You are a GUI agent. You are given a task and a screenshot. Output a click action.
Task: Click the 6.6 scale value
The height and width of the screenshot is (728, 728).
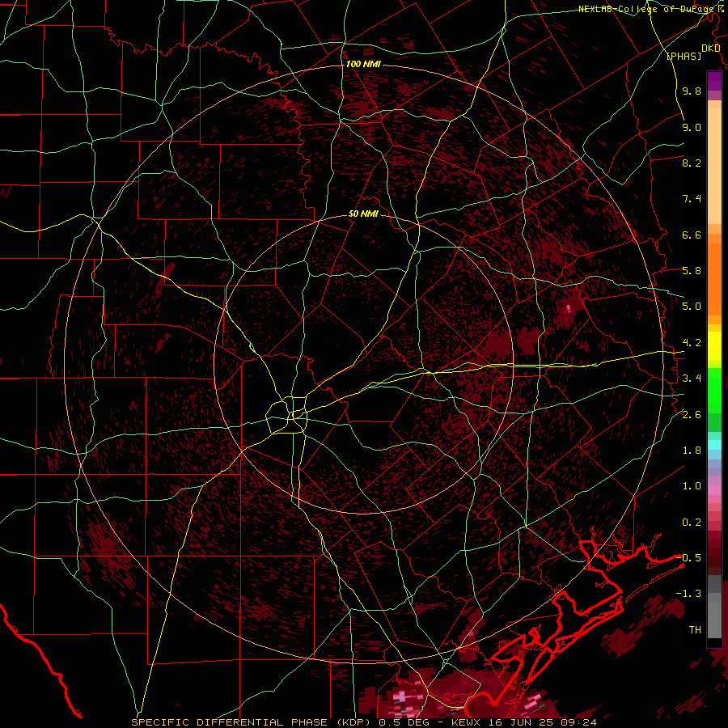(692, 235)
